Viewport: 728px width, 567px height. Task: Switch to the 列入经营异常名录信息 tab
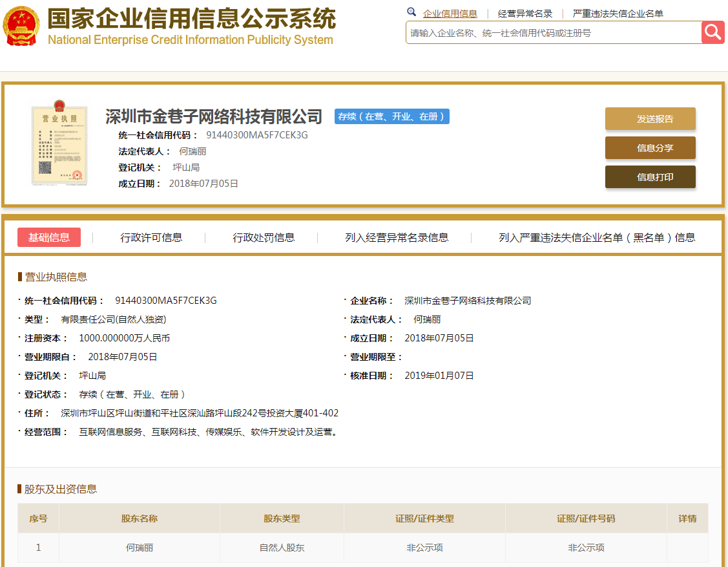[x=397, y=237]
